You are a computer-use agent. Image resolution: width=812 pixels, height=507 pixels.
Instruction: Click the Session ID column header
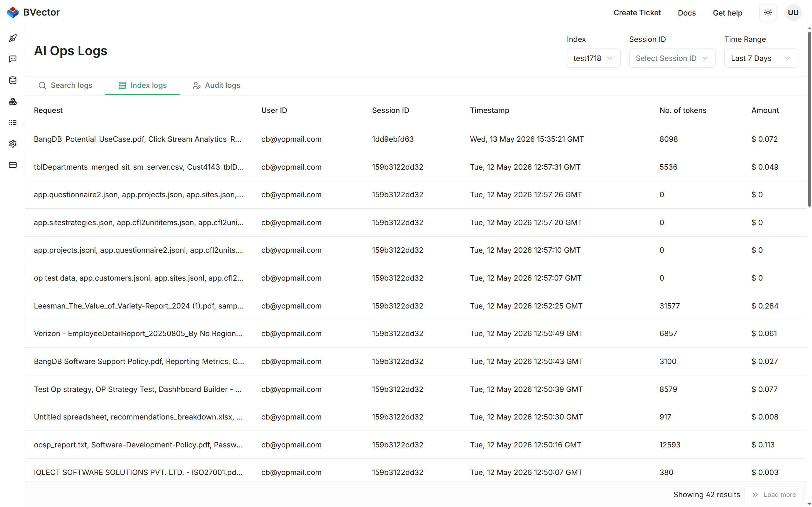pyautogui.click(x=391, y=110)
